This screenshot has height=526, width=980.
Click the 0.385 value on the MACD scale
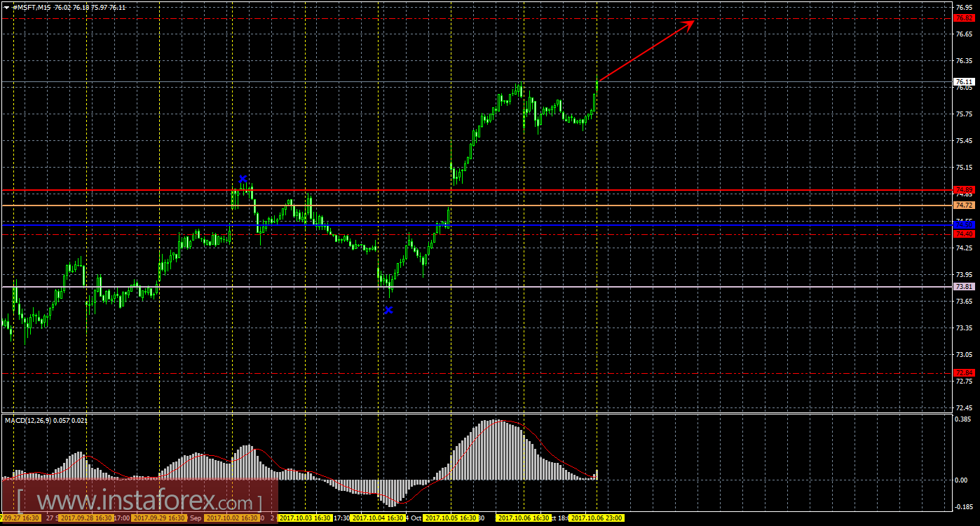coord(964,419)
